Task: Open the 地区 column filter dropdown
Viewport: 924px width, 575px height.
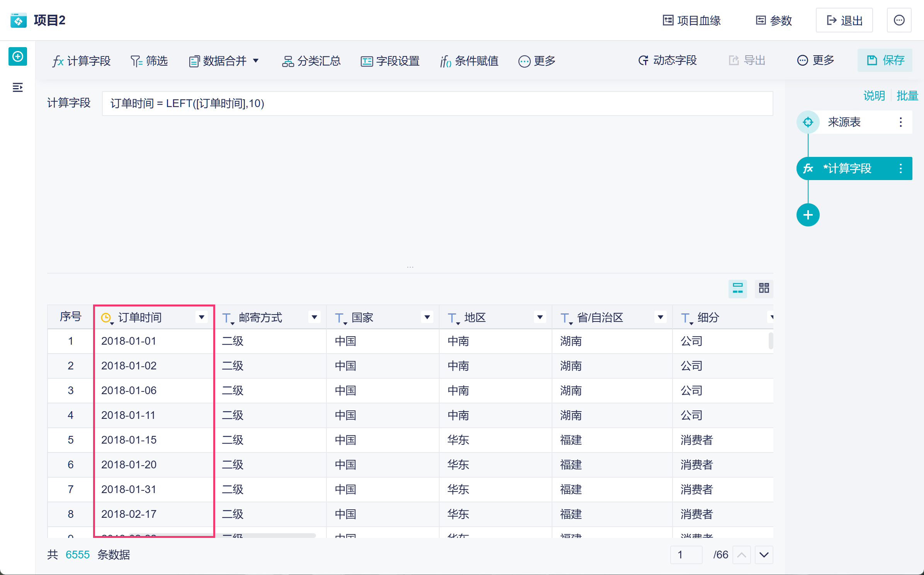Action: point(540,317)
